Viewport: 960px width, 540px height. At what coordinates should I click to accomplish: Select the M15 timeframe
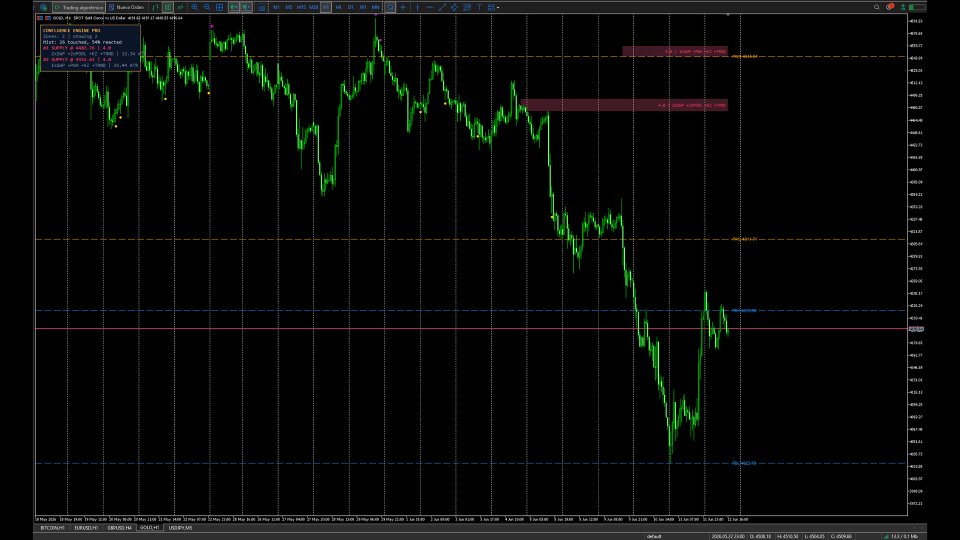click(301, 7)
